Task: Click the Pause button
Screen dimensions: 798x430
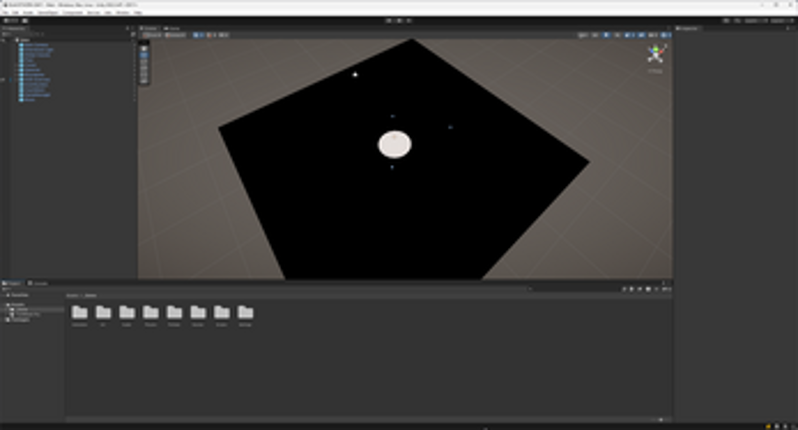Action: point(399,21)
